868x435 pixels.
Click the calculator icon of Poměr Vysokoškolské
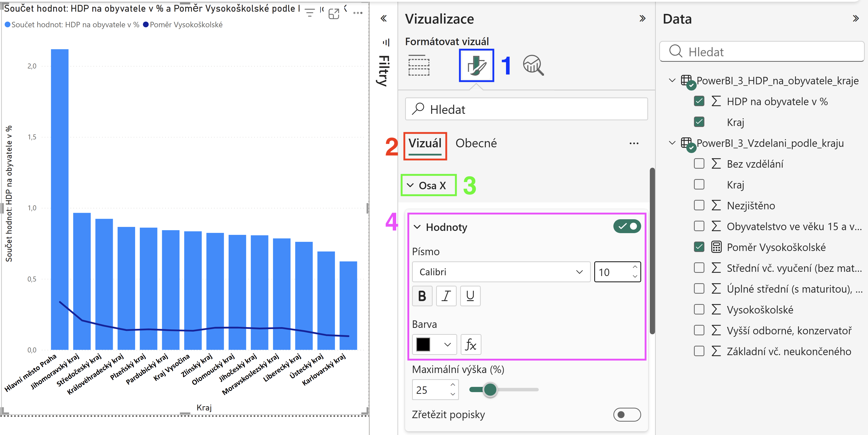[x=716, y=247]
